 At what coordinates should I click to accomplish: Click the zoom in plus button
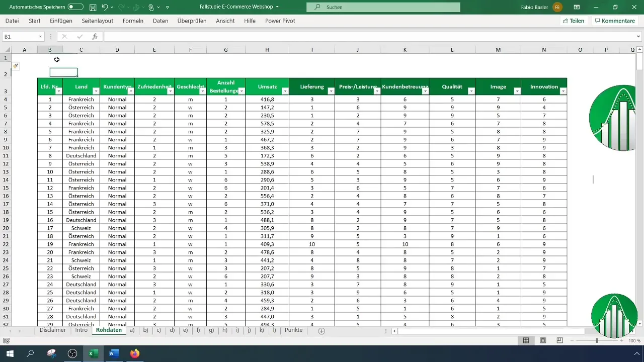pos(622,340)
